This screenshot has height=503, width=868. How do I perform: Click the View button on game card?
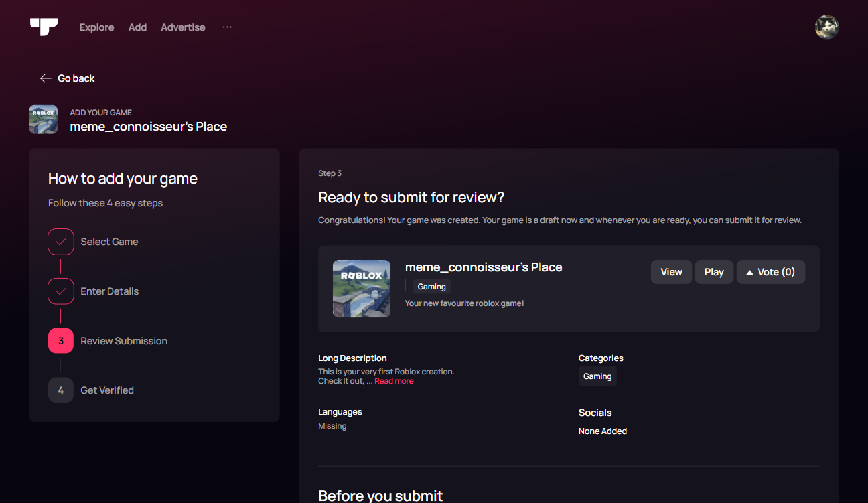click(x=671, y=272)
